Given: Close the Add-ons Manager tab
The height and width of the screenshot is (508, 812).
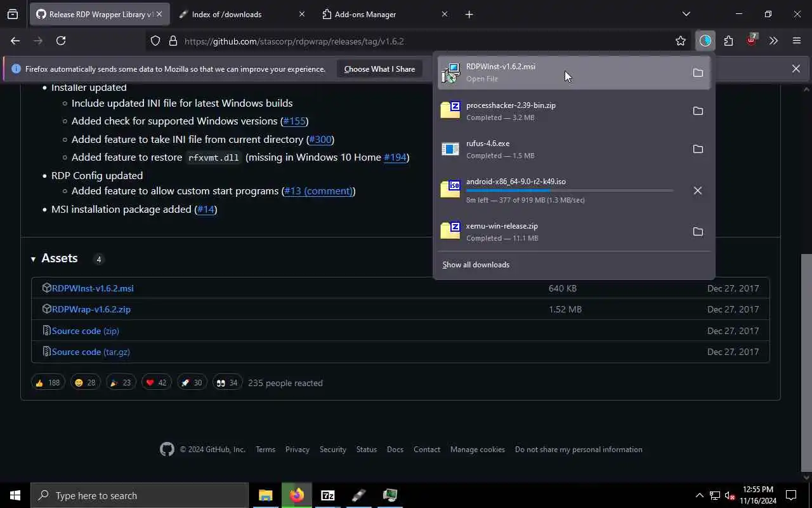Looking at the screenshot, I should tap(444, 14).
